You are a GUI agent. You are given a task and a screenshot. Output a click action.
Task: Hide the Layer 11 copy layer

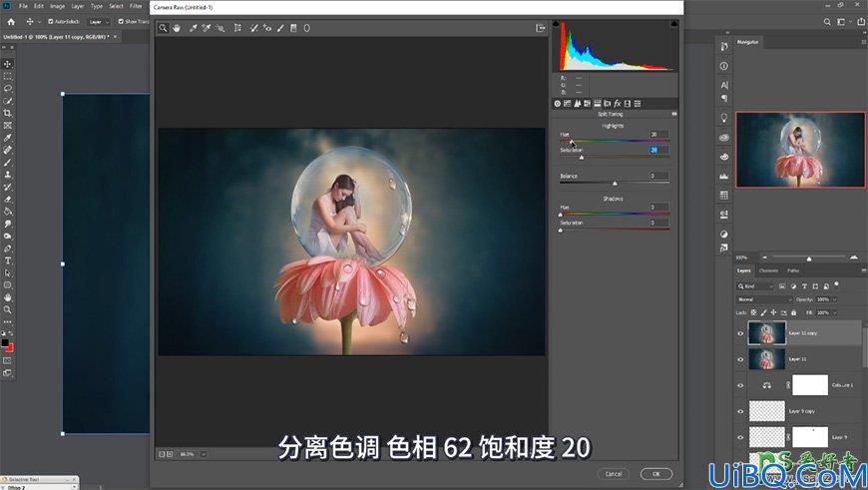[740, 333]
